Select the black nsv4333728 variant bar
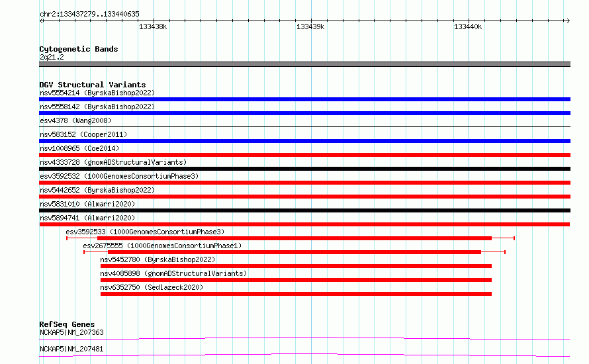This screenshot has height=364, width=589. pyautogui.click(x=304, y=169)
